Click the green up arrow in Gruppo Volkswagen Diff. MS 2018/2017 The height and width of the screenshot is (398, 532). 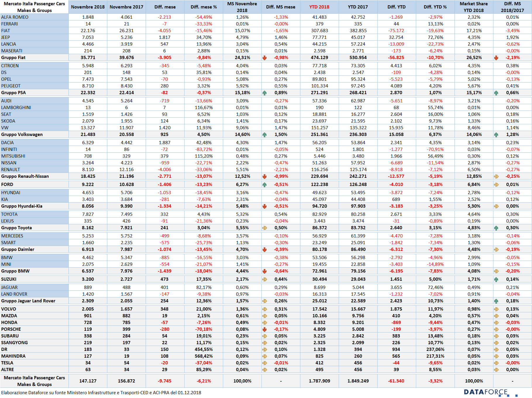pos(496,135)
